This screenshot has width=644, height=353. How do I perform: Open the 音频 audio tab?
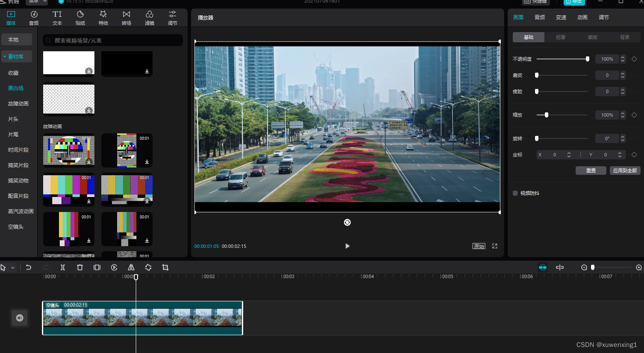click(x=34, y=18)
